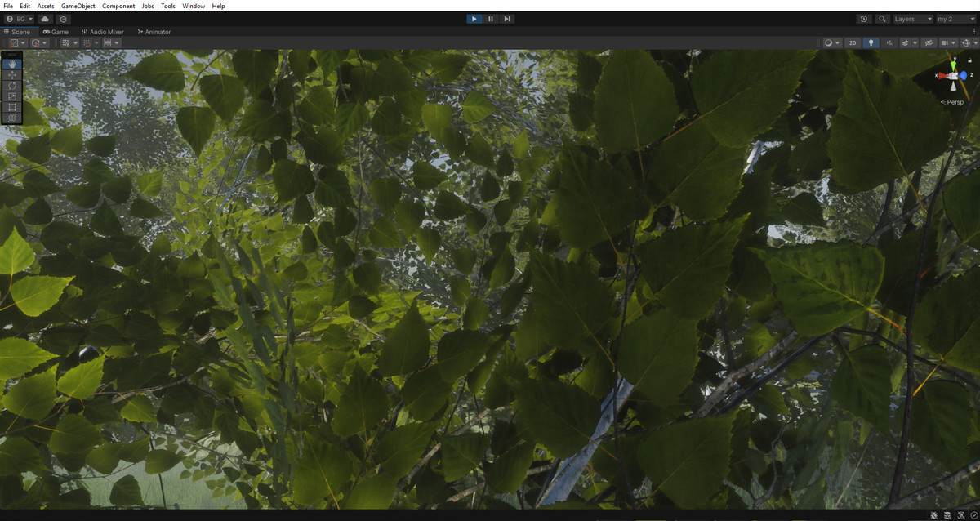Click the grid snapping icon
The width and height of the screenshot is (980, 521).
click(x=87, y=42)
